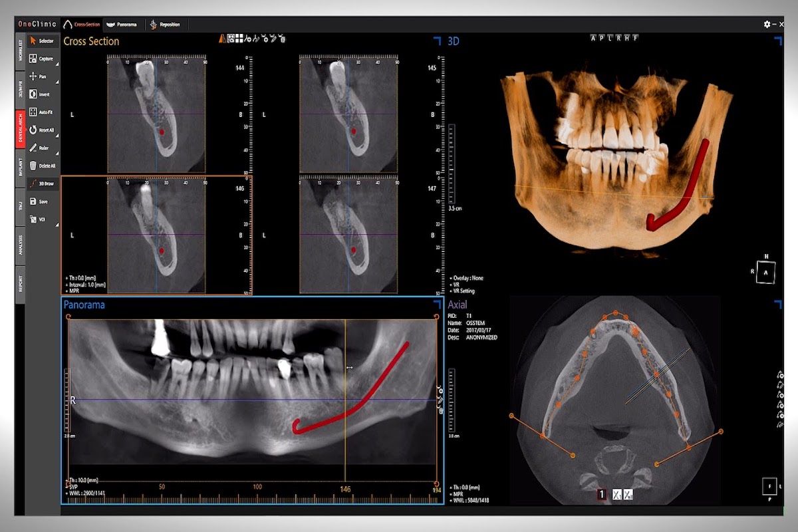Toggle the Overlay: None option in 3D view
The image size is (798, 532).
coord(467,278)
